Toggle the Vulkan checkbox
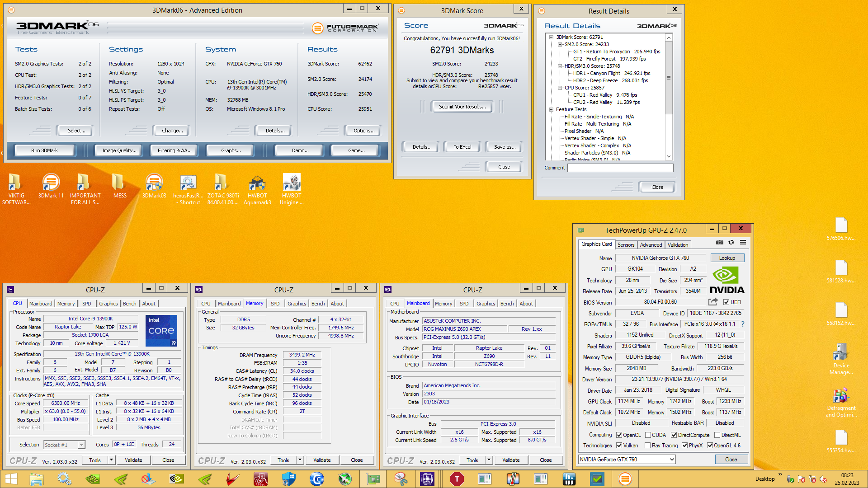The width and height of the screenshot is (868, 488). click(x=619, y=446)
